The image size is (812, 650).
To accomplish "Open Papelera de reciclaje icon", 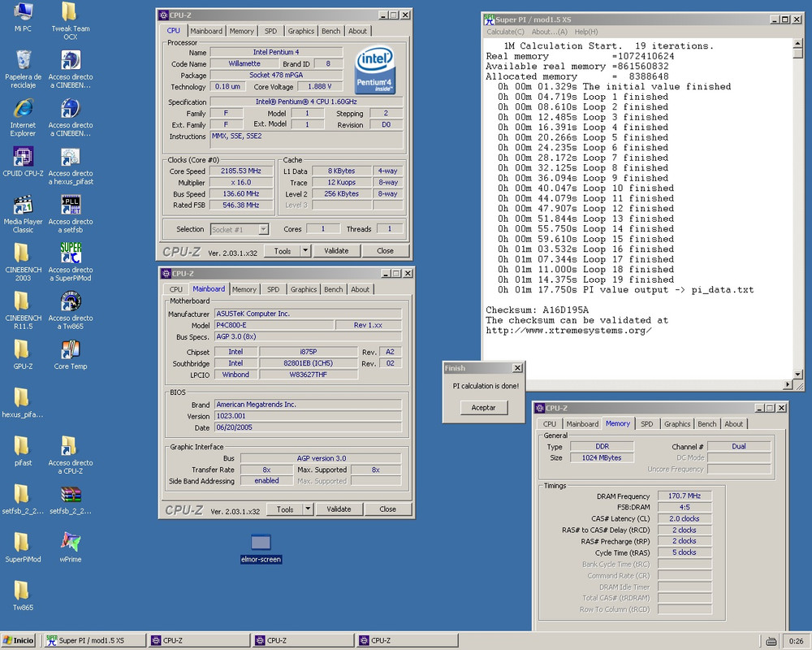I will point(23,69).
